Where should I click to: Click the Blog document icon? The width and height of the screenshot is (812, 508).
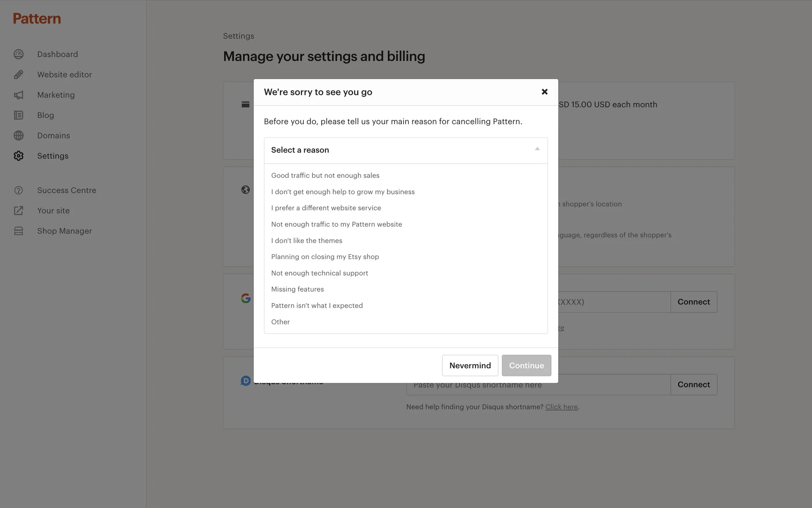point(19,115)
